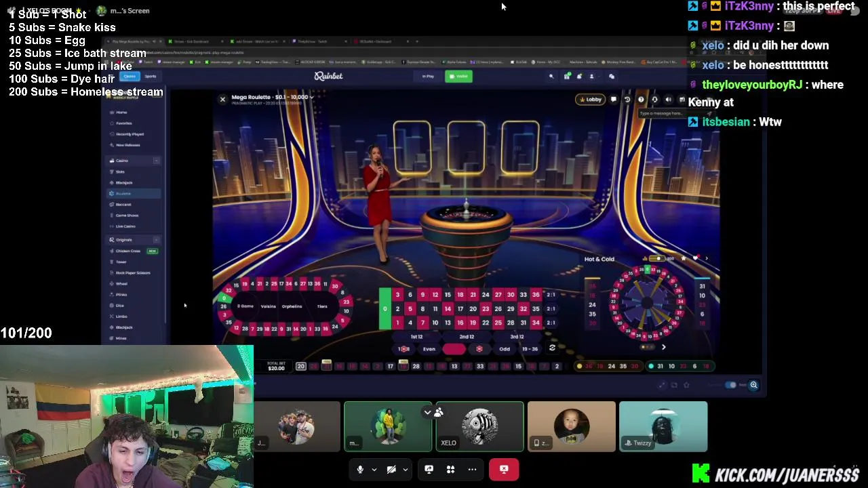Viewport: 868px width, 488px height.
Task: Turn on the Discord camera
Action: click(391, 469)
